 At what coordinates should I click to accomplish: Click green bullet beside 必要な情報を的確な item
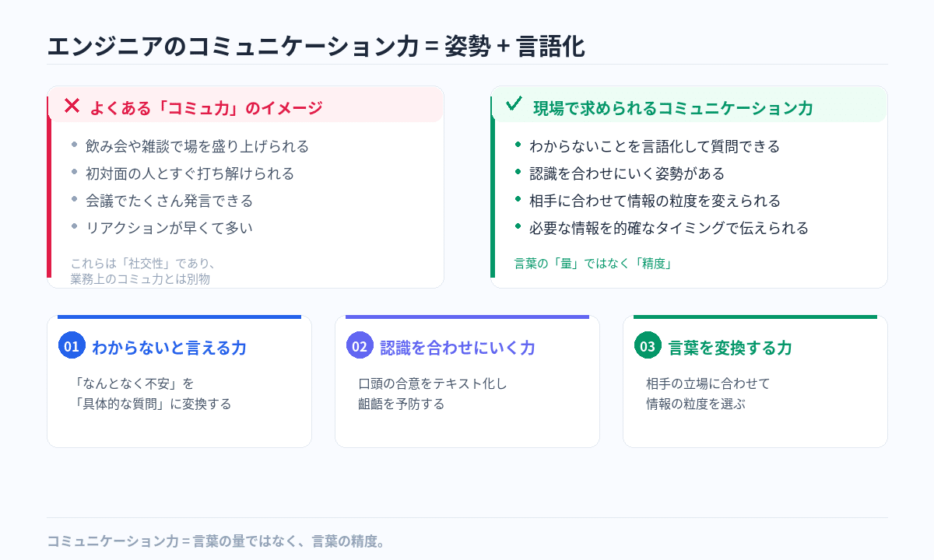point(518,226)
